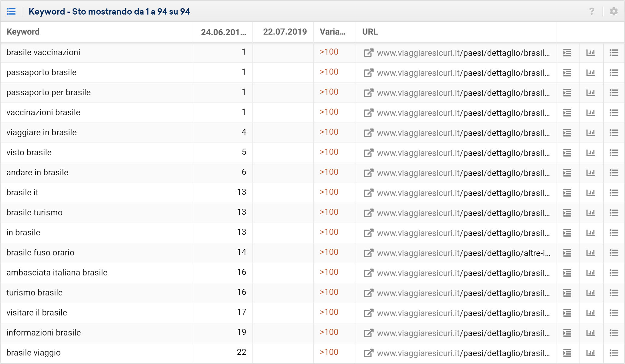Viewport: 625px width, 364px height.
Task: Open keyword list icon for visto brasile row
Action: pos(614,153)
